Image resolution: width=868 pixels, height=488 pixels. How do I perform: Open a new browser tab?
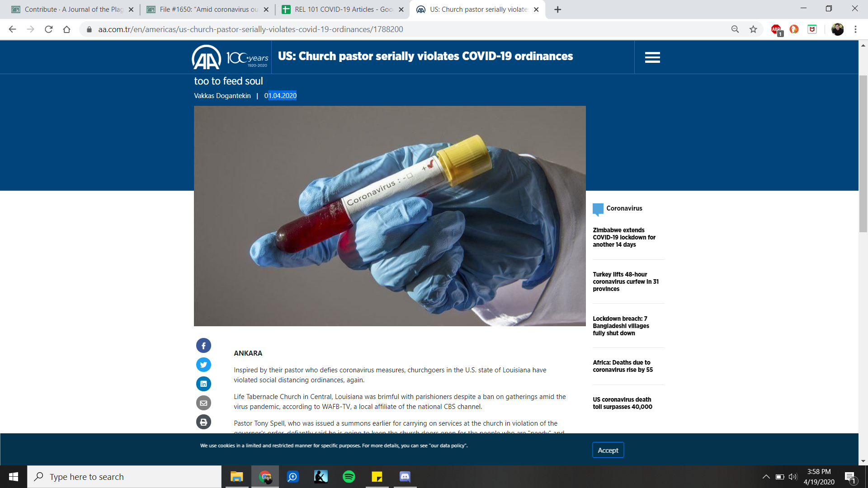pos(558,9)
